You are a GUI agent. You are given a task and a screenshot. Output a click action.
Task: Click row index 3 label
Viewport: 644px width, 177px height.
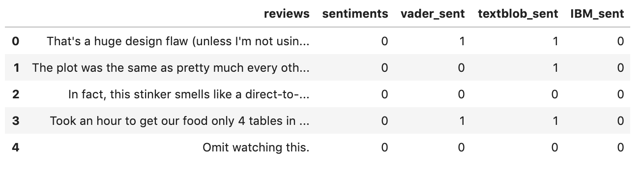[x=15, y=121]
